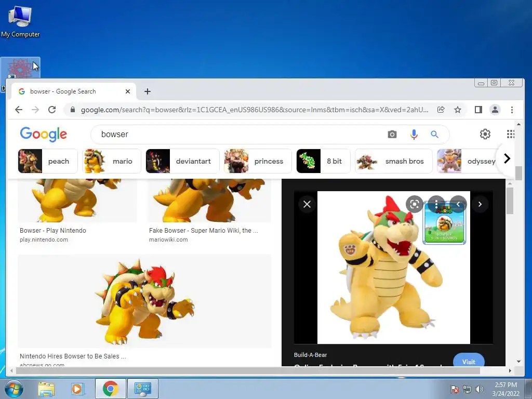
Task: Click the horizontal scrollbar at bottom
Action: tap(248, 371)
